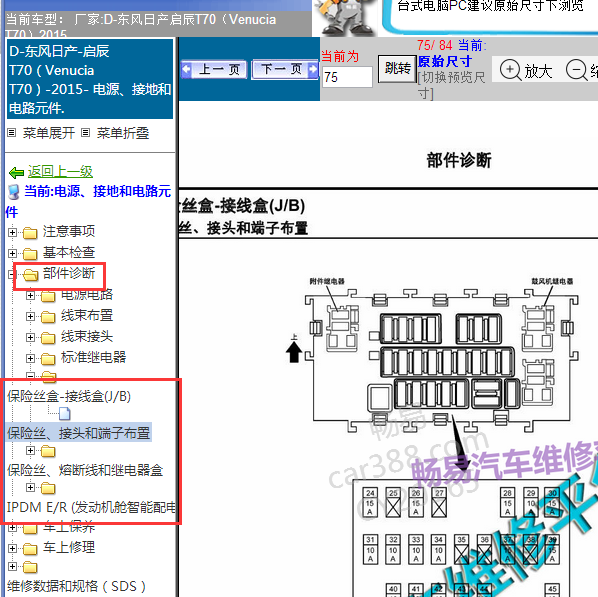Click the computer icon beside 当前
This screenshot has height=597, width=598.
click(x=14, y=192)
